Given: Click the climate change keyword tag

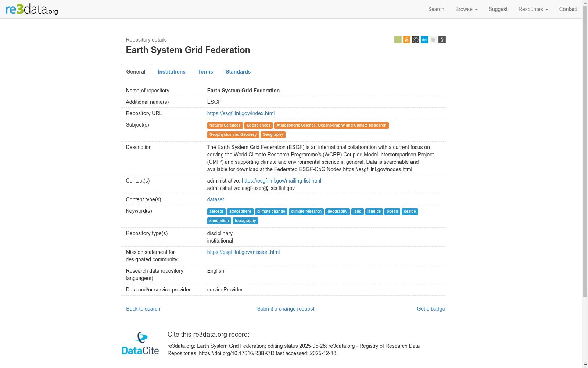Looking at the screenshot, I should click(x=271, y=212).
